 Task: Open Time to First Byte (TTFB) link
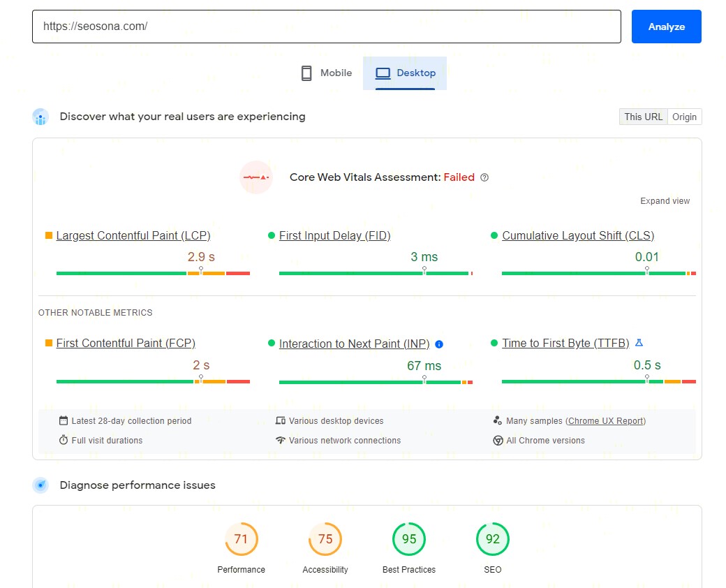click(x=566, y=343)
